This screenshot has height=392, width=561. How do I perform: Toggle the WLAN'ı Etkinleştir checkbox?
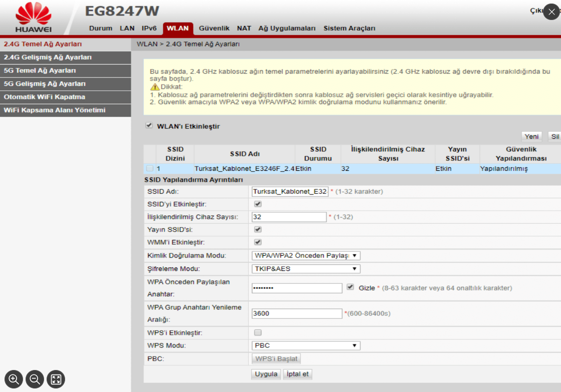click(x=149, y=126)
